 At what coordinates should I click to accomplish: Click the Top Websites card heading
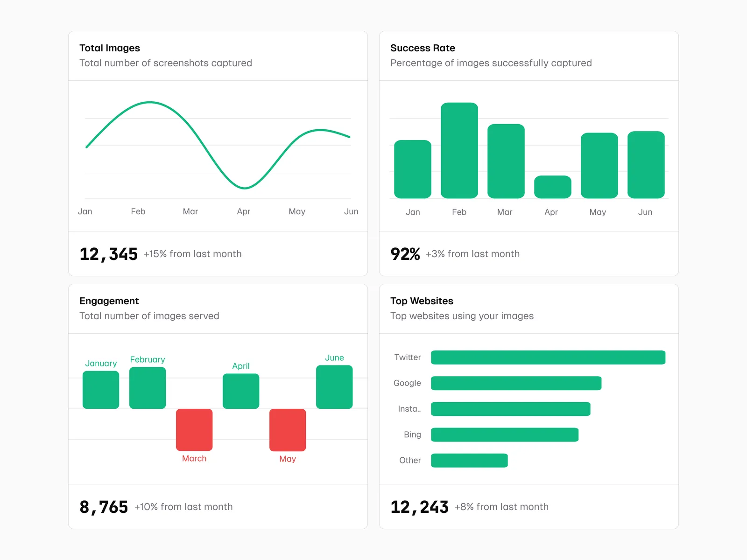tap(422, 301)
